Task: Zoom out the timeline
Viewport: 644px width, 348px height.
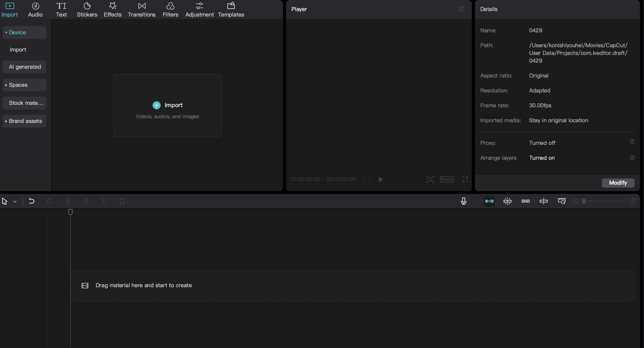Action: (575, 201)
